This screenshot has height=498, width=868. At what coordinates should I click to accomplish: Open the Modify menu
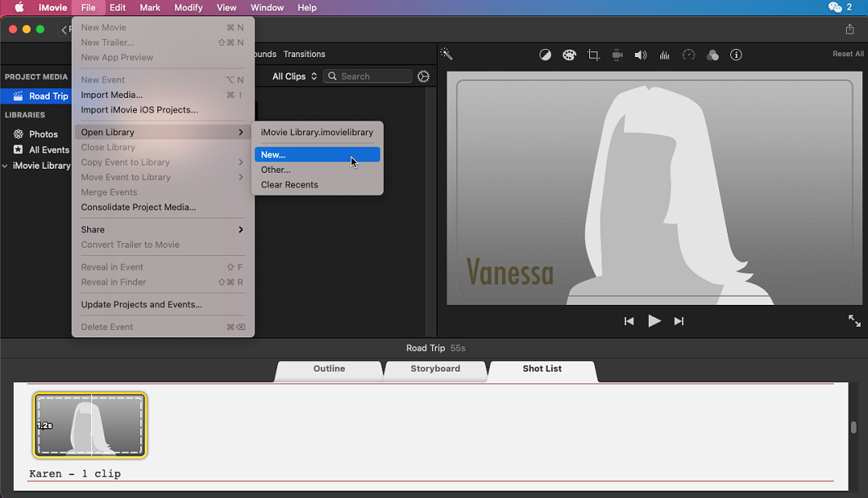click(x=188, y=7)
